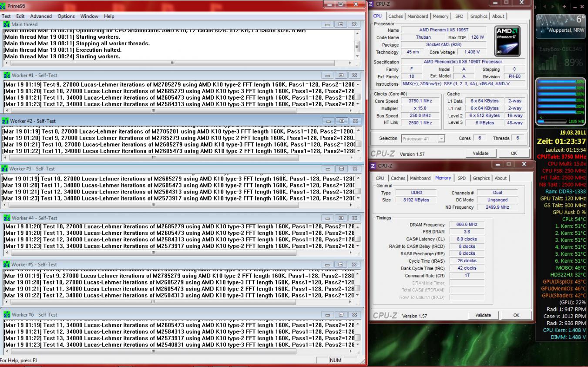
Task: Open the Options menu in Prime95
Action: point(66,16)
